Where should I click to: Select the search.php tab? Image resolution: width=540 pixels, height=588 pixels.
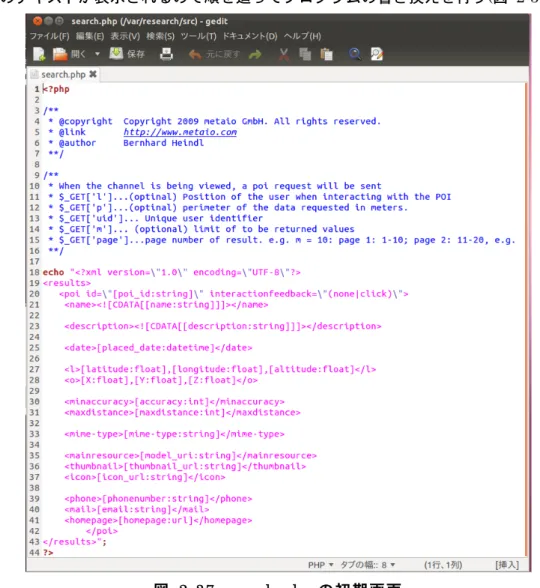point(63,75)
